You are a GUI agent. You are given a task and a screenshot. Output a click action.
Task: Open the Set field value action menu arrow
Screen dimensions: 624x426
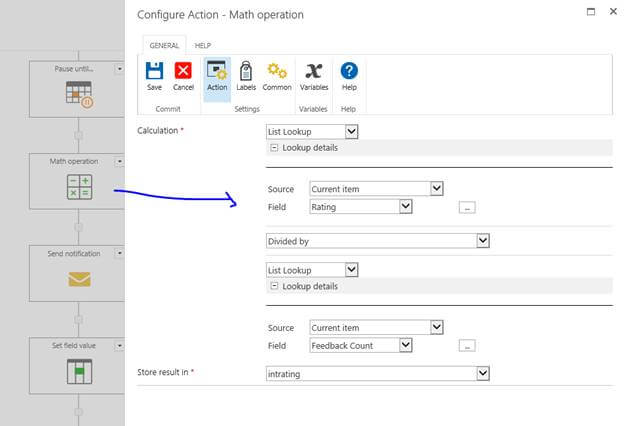[119, 346]
